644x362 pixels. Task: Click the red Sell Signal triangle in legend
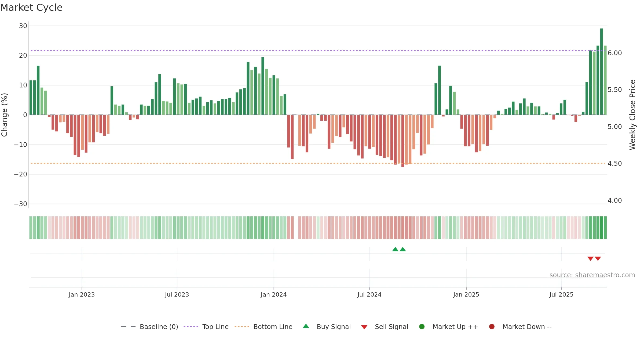364,327
